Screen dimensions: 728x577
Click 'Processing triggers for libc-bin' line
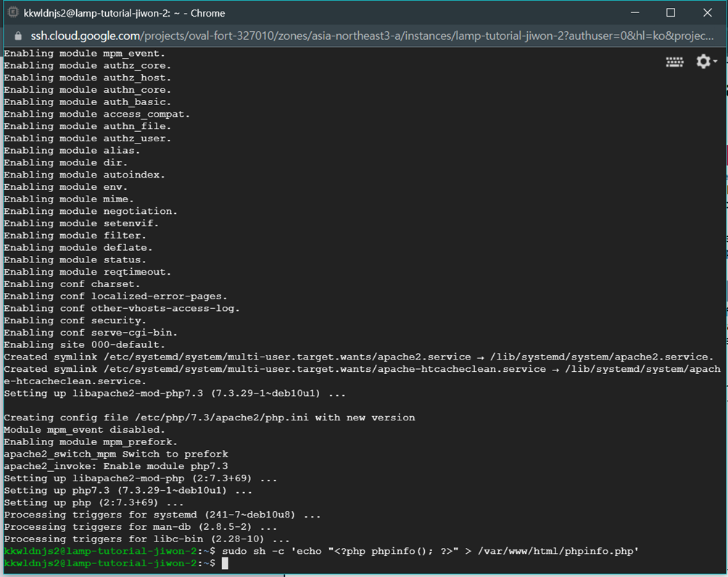tap(146, 539)
